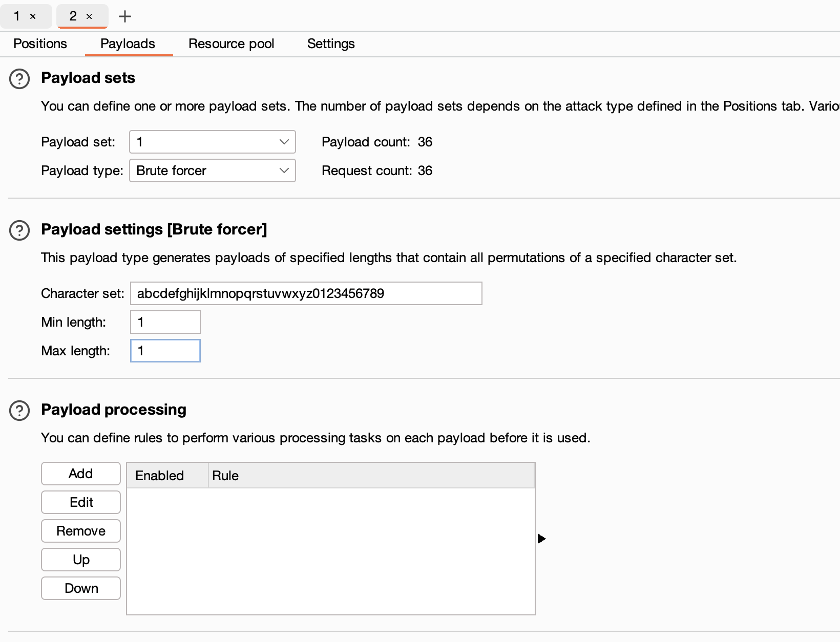
Task: Focus the Max length field
Action: click(165, 351)
